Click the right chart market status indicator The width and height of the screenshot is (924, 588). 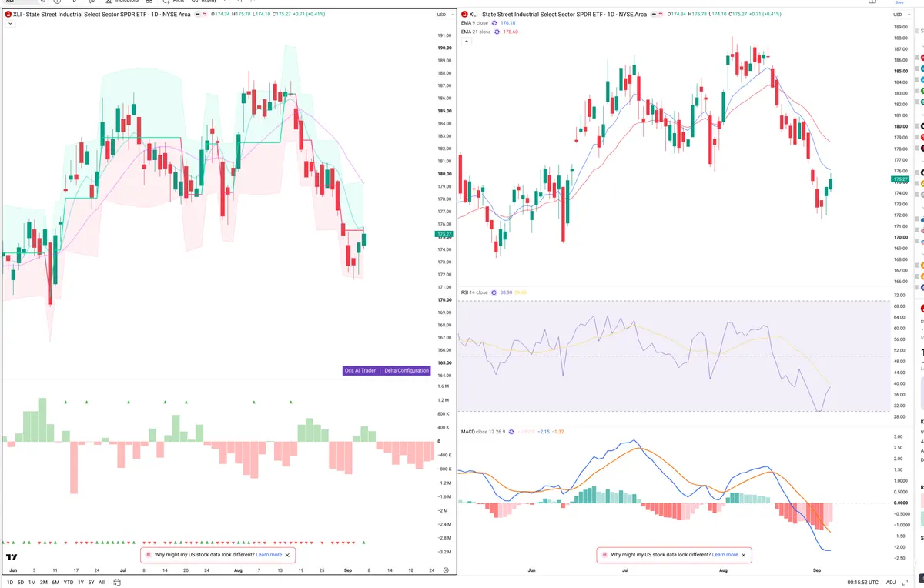[x=655, y=15]
